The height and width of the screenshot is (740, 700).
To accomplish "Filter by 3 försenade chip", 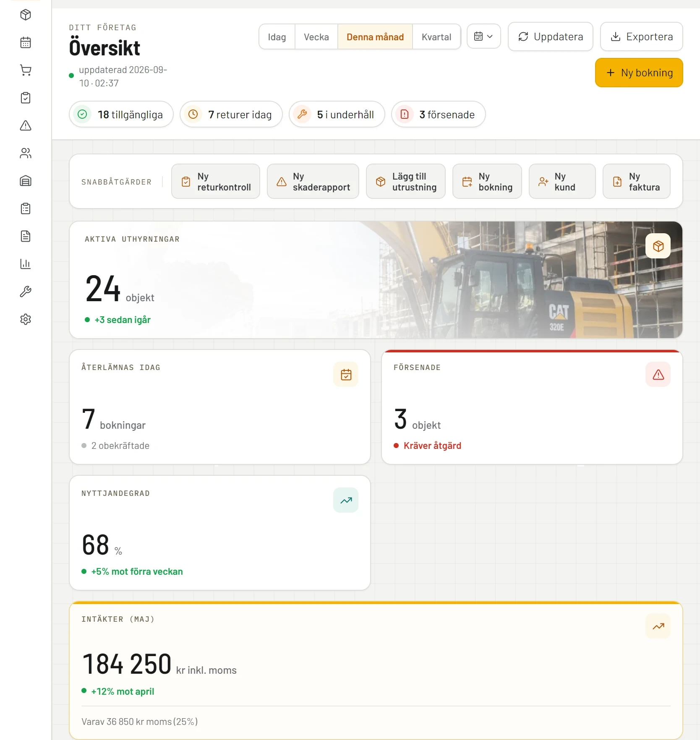I will (439, 115).
